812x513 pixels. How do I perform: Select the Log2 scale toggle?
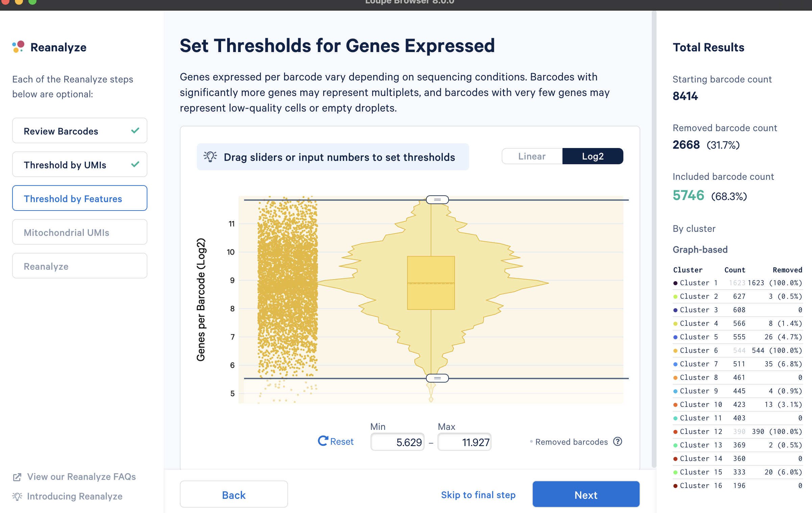click(x=593, y=156)
